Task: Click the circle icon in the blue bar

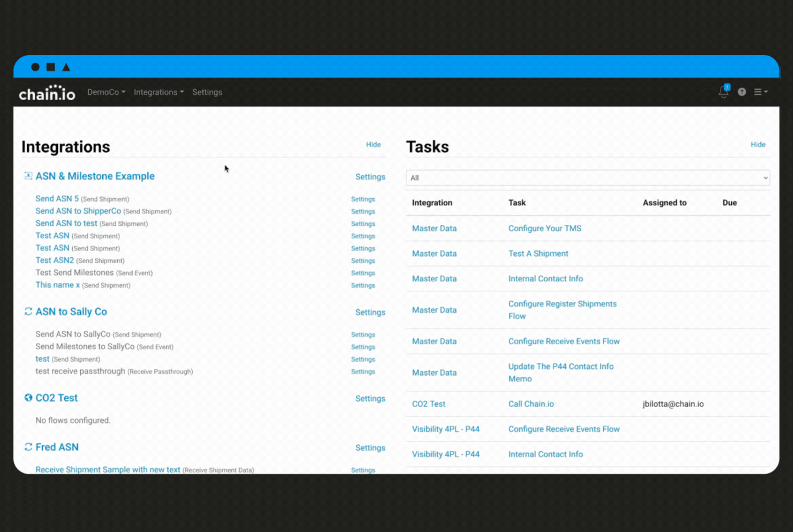Action: [35, 67]
